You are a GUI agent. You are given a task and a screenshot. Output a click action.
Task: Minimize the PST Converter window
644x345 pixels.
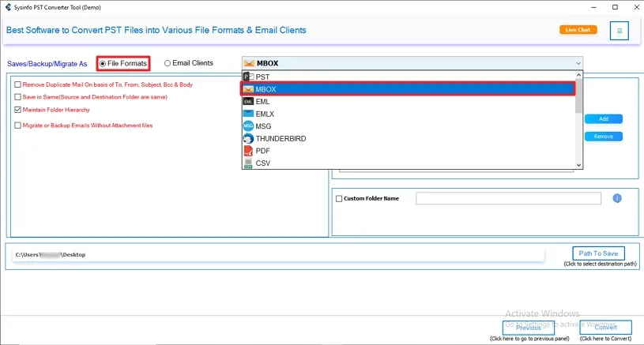(x=593, y=7)
